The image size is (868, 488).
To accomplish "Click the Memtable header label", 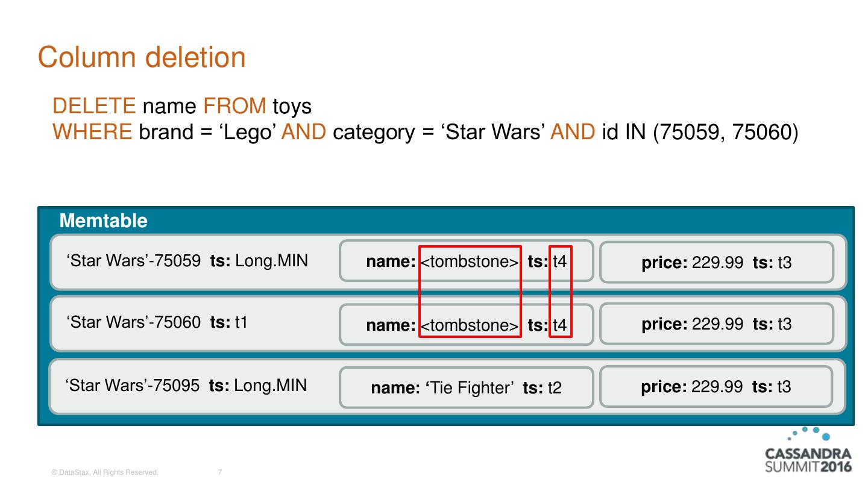I will (x=103, y=221).
